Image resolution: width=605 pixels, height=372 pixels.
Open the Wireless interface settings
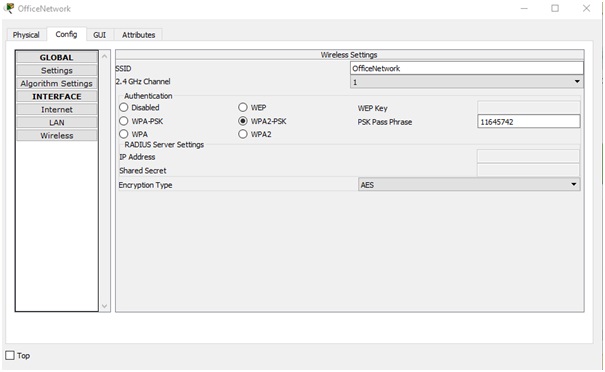(57, 135)
